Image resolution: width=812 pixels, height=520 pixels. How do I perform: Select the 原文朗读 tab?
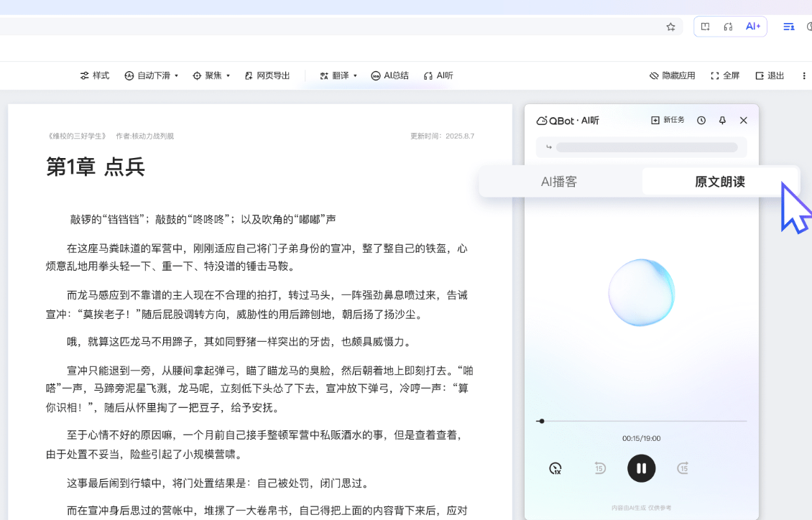(719, 181)
